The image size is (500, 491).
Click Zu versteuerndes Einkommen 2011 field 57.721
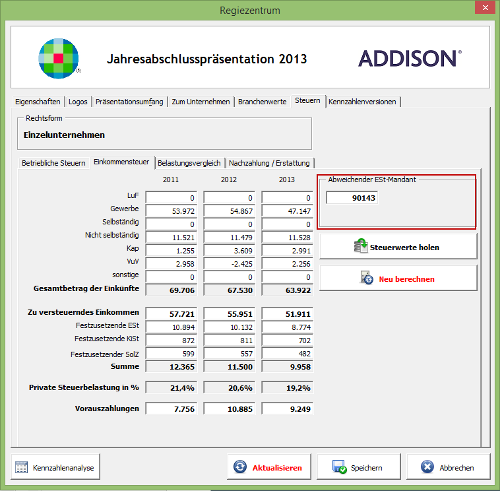pyautogui.click(x=171, y=314)
